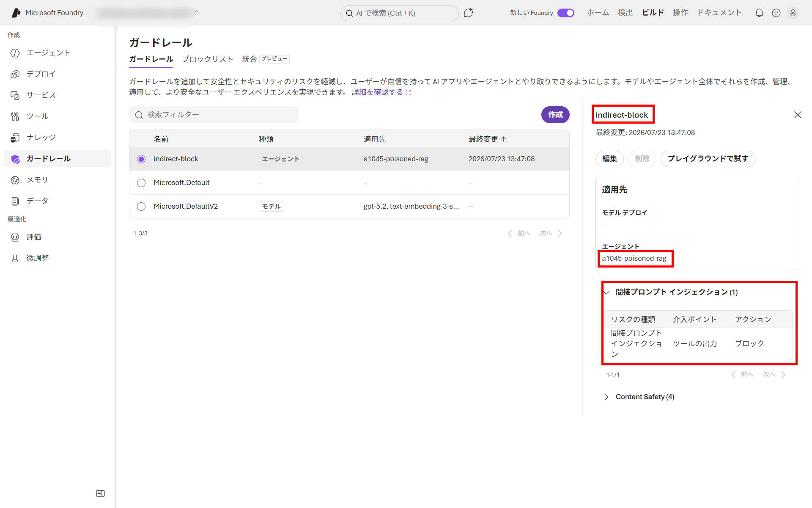The image size is (812, 508).
Task: Collapse the sidebar with the panel icon
Action: pyautogui.click(x=100, y=493)
